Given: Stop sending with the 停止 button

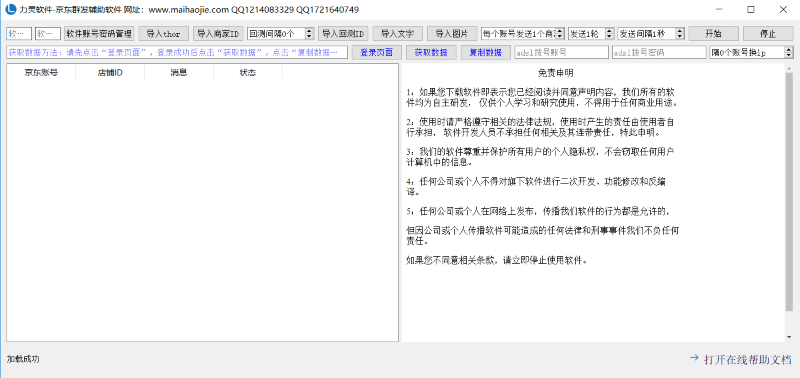Looking at the screenshot, I should coord(768,34).
